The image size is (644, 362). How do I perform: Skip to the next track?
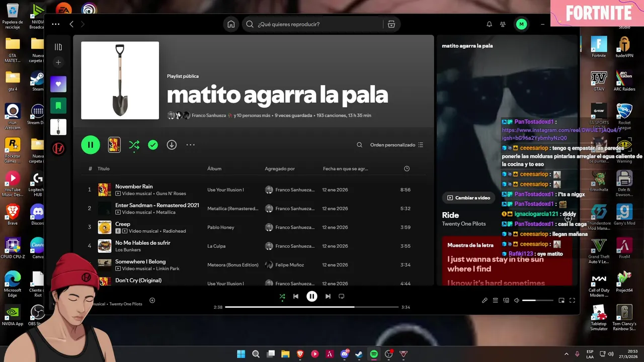[328, 297]
